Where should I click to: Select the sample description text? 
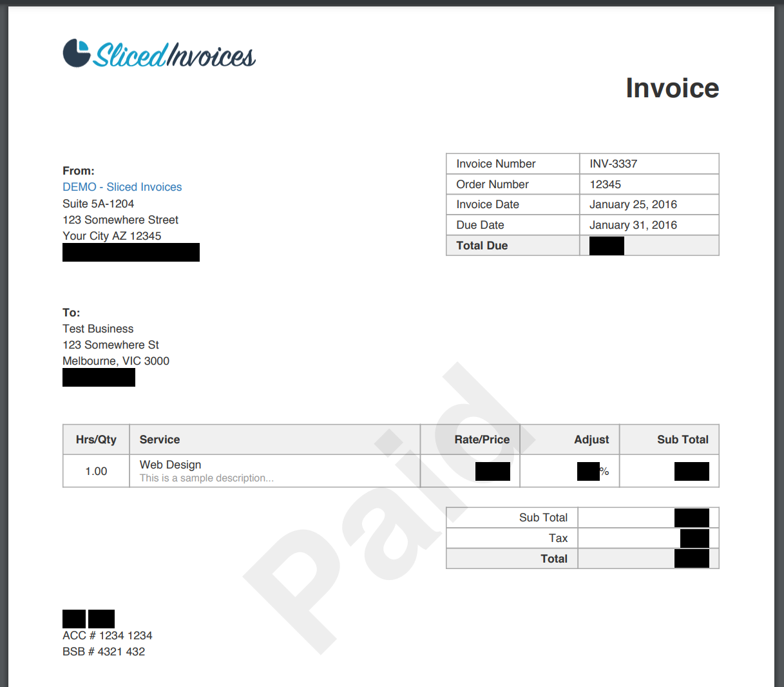pyautogui.click(x=207, y=478)
